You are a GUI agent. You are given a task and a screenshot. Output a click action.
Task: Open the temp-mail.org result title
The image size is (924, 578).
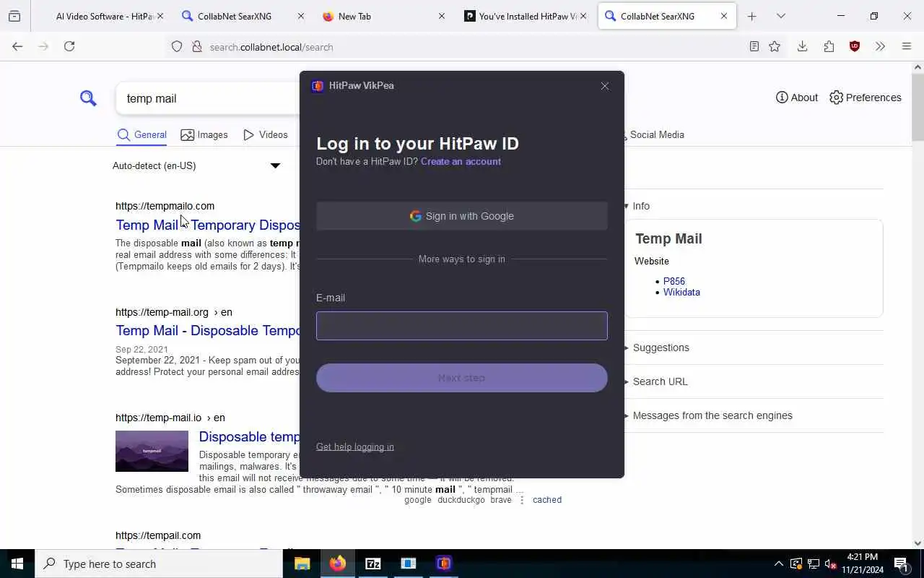tap(208, 330)
